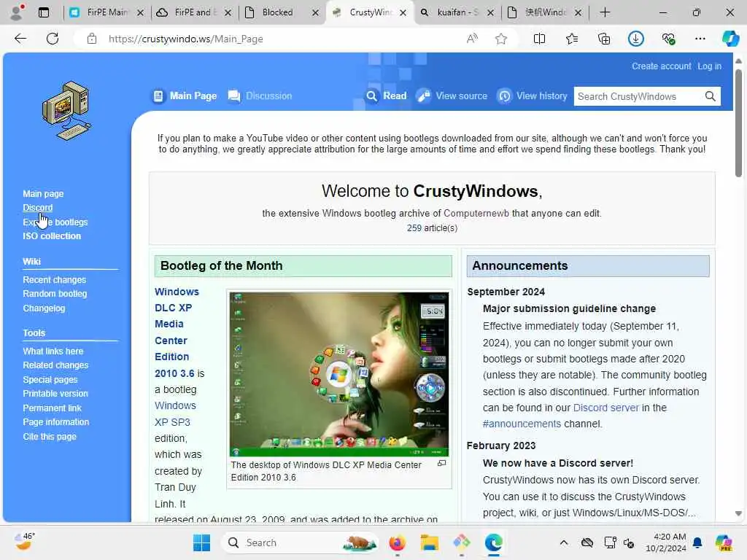Screen dimensions: 747x560
Task: Click the browser profile avatar icon
Action: (x=17, y=12)
